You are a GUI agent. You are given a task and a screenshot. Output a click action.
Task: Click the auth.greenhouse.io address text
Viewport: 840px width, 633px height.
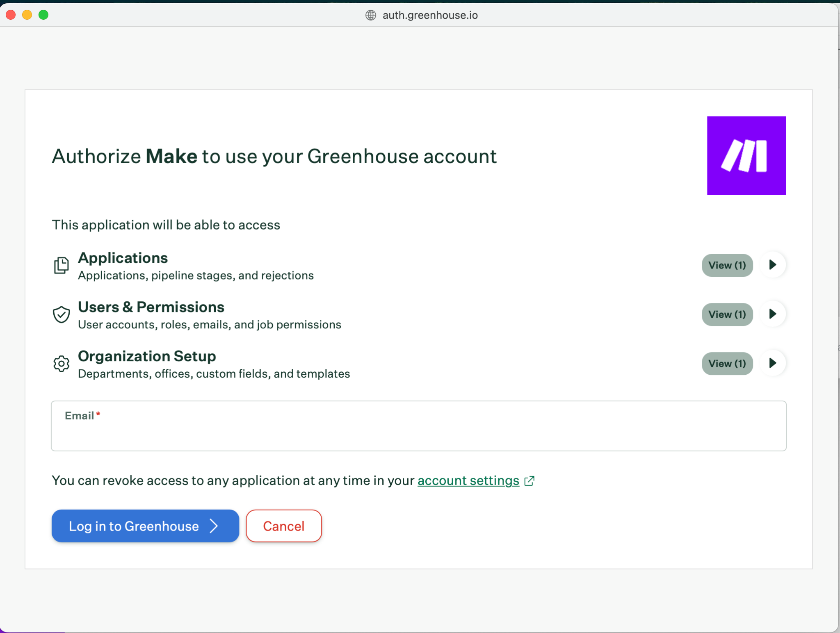pos(430,15)
